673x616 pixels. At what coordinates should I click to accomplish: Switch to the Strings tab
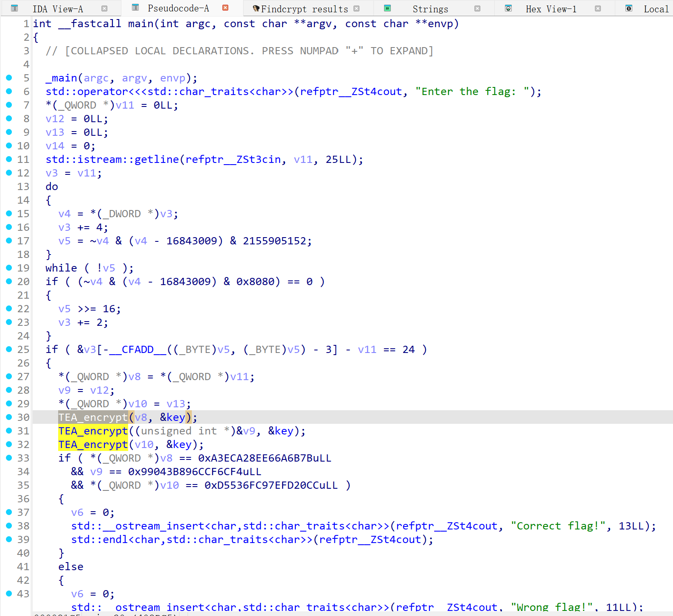pos(430,9)
